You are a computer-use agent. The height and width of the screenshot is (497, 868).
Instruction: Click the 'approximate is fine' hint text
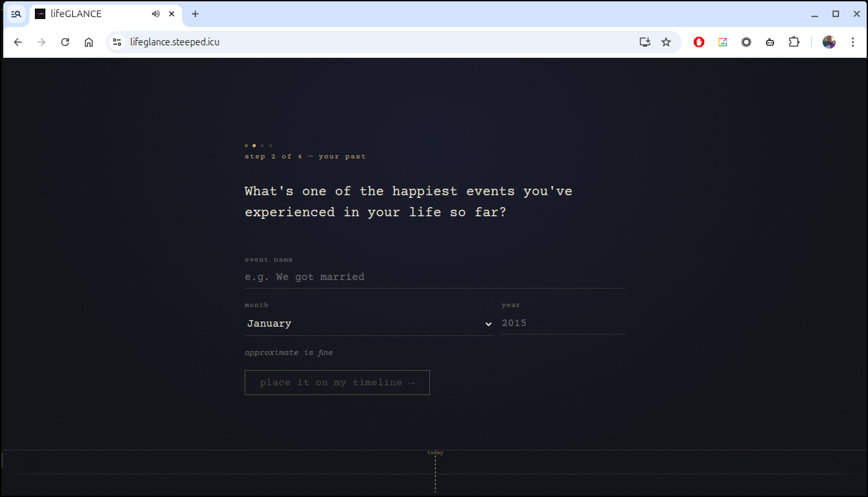pos(289,353)
